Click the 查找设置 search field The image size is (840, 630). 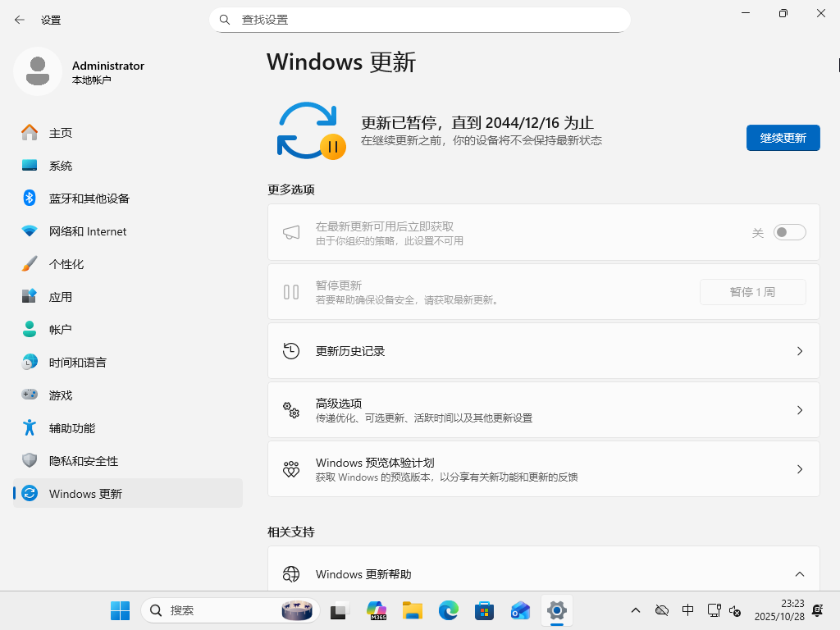click(420, 19)
